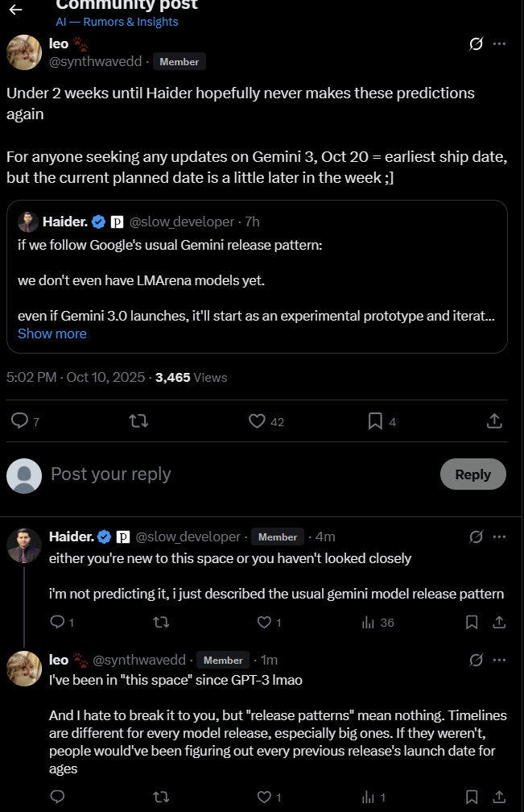Open more options on leo's last reply
Viewport: 524px width, 812px height.
(x=500, y=660)
